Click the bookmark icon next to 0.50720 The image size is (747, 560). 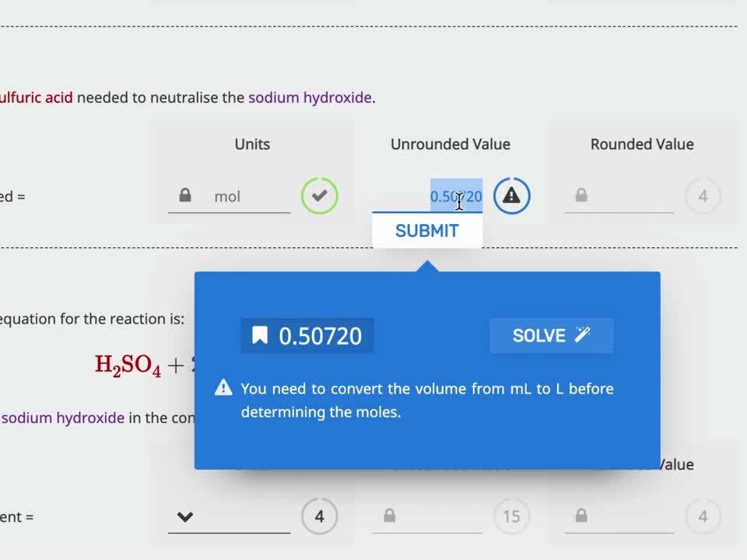[260, 335]
